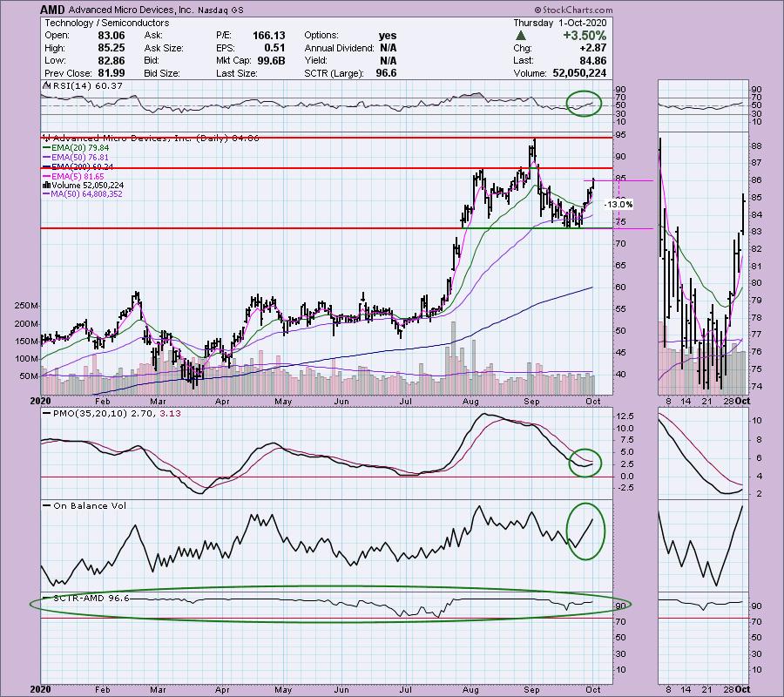This screenshot has width=784, height=697.
Task: Click the AMD ticker symbol in the header
Action: coord(52,10)
